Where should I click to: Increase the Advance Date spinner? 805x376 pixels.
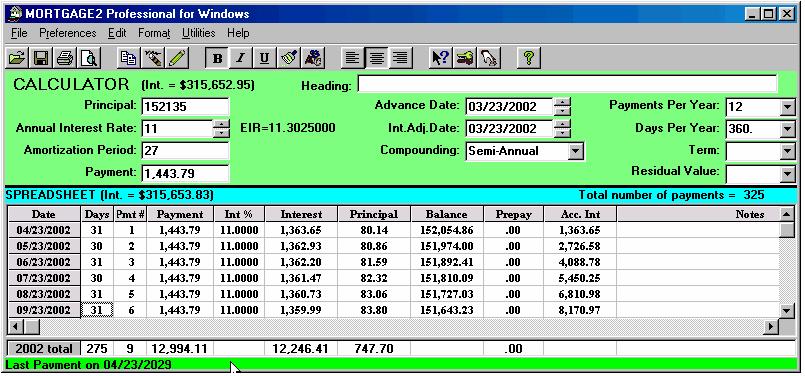tap(563, 102)
